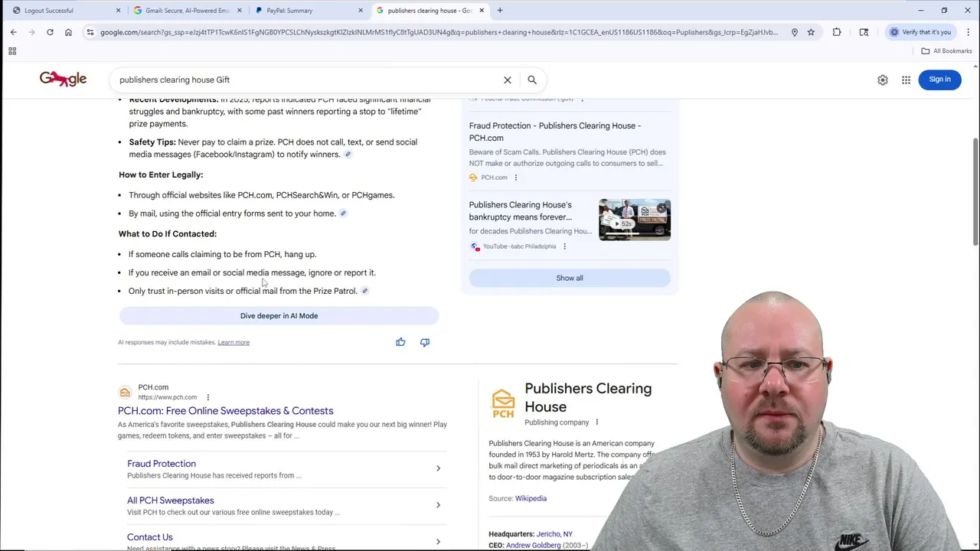Open options next to Publishing company label

(597, 422)
